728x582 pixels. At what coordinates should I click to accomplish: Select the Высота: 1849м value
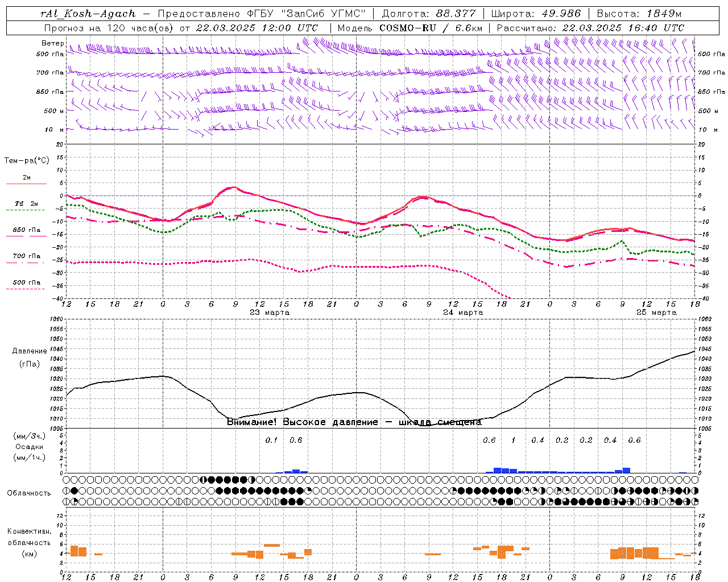click(639, 14)
